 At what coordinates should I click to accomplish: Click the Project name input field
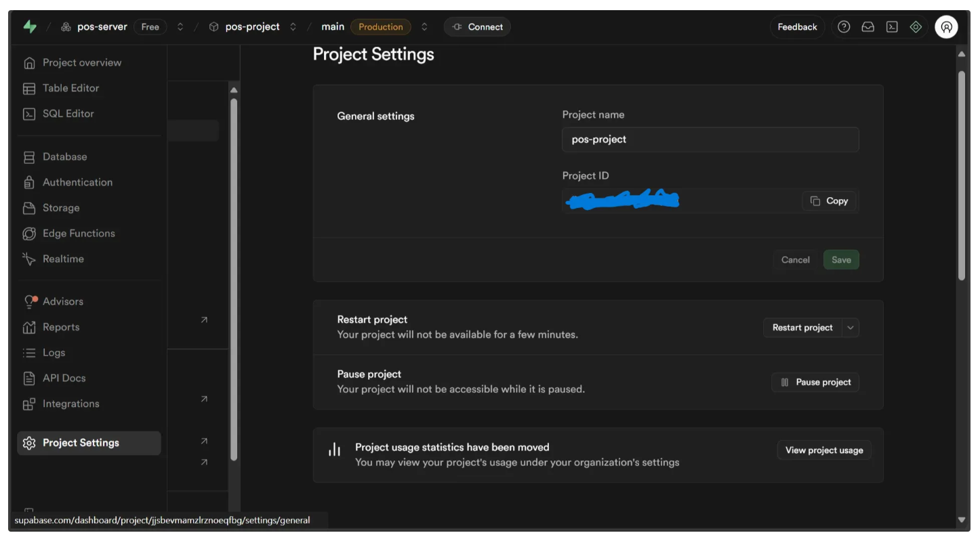[710, 140]
